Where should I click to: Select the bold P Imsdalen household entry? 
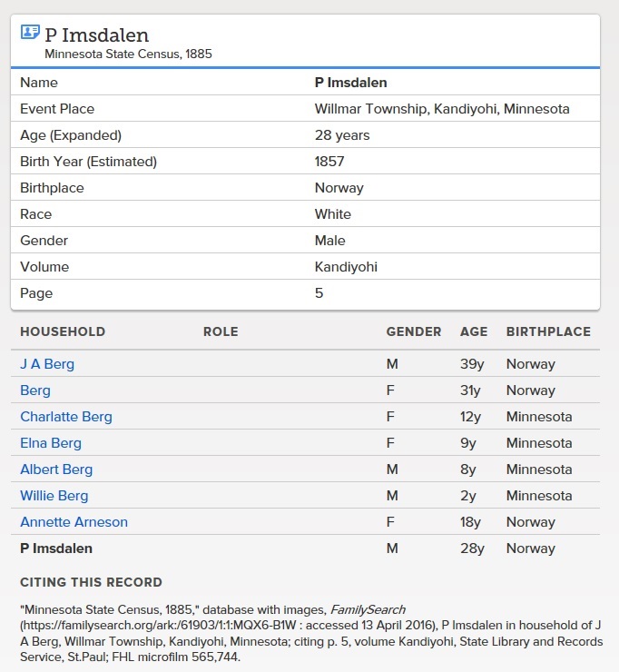(x=56, y=548)
